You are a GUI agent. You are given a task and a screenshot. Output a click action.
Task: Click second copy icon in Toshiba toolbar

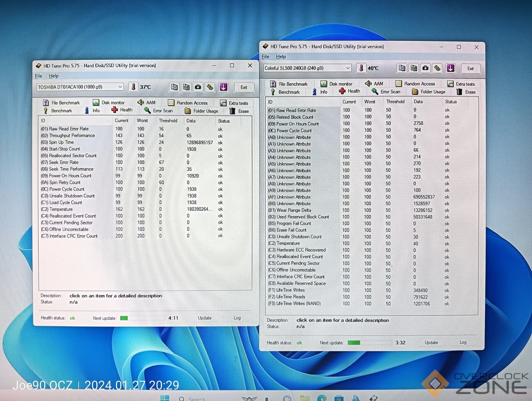(x=186, y=87)
